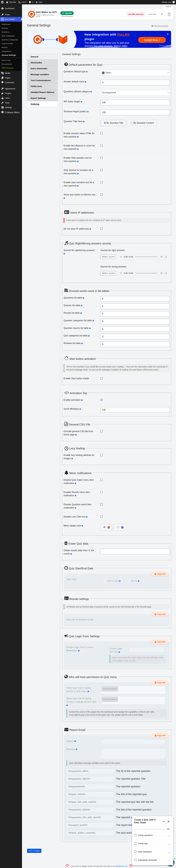Open the three-dots menu in plugin header
The height and width of the screenshot is (868, 176).
(162, 14)
